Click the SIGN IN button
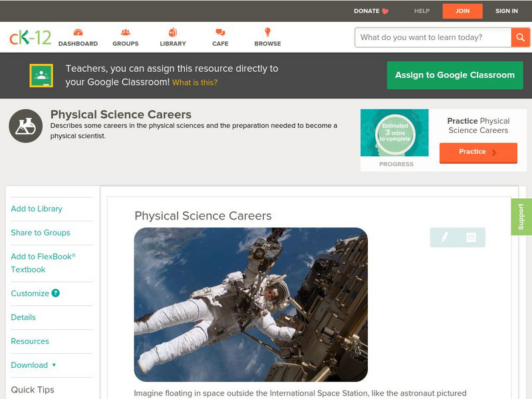This screenshot has width=532, height=399. (506, 11)
